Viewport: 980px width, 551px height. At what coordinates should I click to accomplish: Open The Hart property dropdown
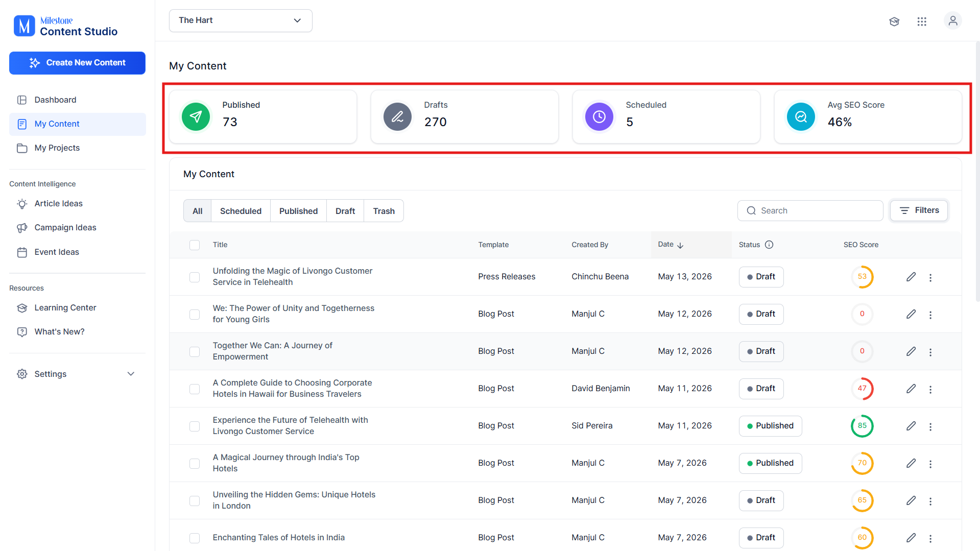tap(241, 20)
